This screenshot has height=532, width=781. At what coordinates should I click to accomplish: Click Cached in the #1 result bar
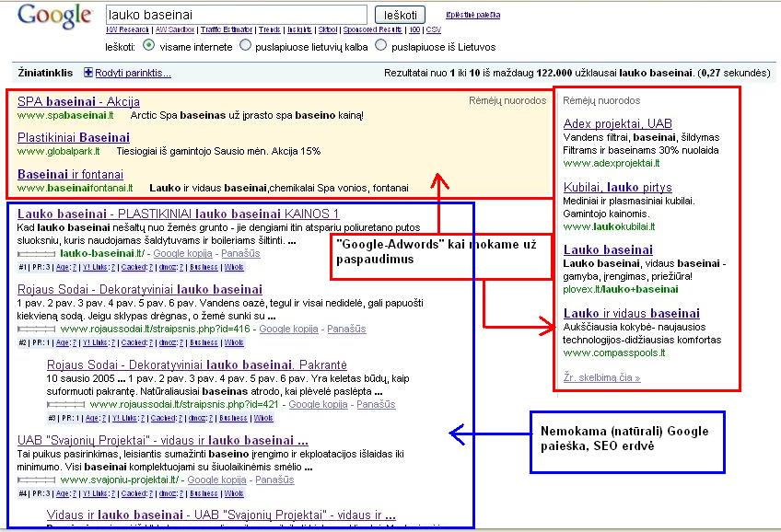coord(137,267)
